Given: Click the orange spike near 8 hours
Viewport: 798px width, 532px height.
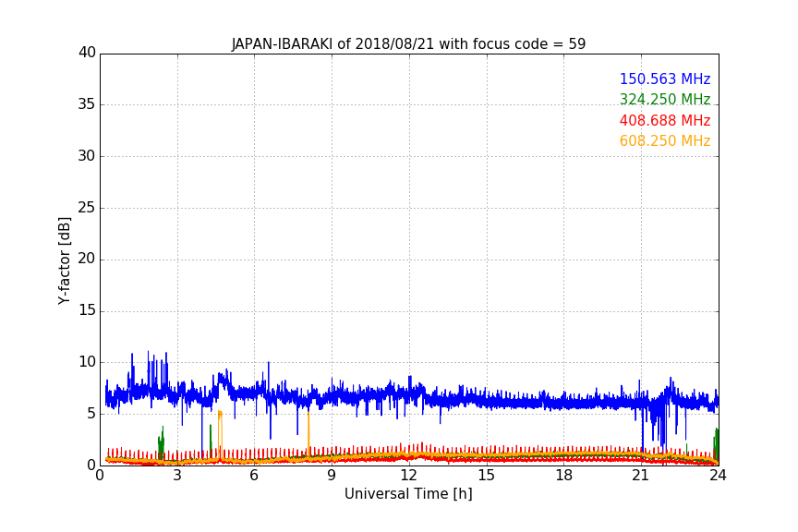Looking at the screenshot, I should pyautogui.click(x=308, y=434).
